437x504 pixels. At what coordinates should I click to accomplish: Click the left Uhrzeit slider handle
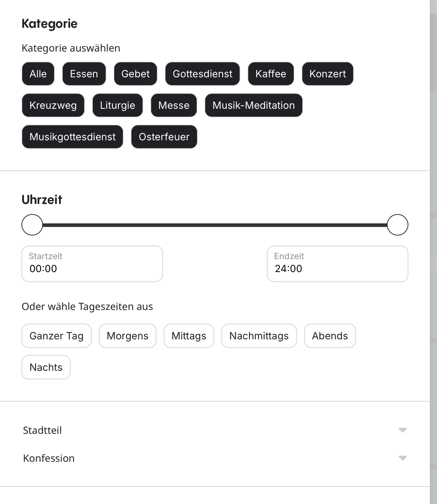[32, 225]
